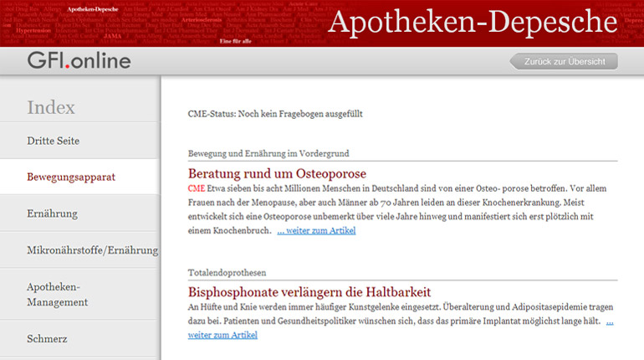The image size is (644, 360).
Task: Click the CME-Status text line
Action: pyautogui.click(x=275, y=114)
